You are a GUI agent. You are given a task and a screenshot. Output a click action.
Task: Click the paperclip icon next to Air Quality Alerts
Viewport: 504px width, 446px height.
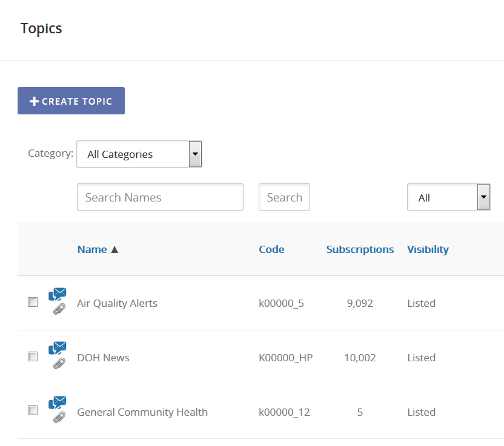58,309
